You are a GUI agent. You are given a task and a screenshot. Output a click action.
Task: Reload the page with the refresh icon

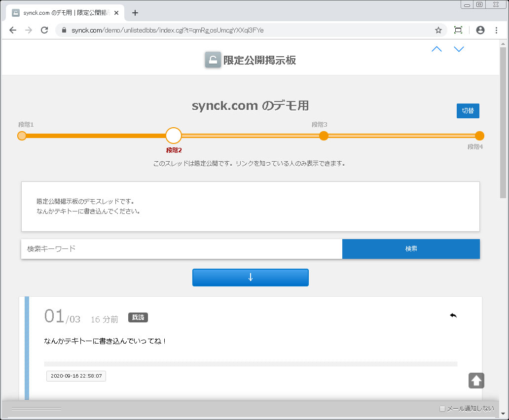(x=44, y=30)
